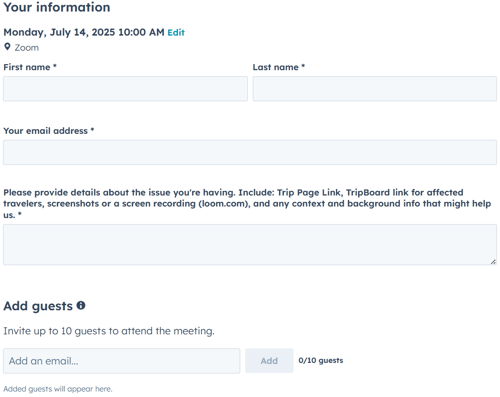Select the Your email address field
Viewport: 500px width, 397px height.
click(250, 152)
